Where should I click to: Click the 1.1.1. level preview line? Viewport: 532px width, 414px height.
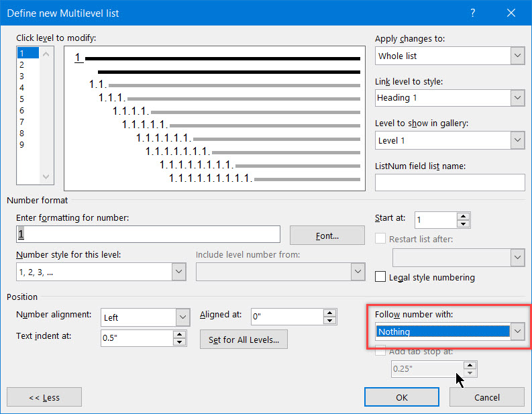[229, 98]
